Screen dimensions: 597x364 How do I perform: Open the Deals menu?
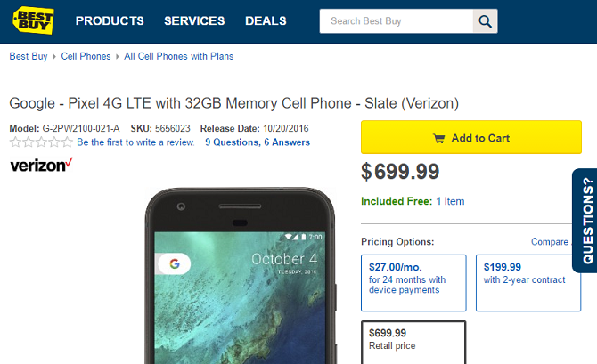click(266, 20)
